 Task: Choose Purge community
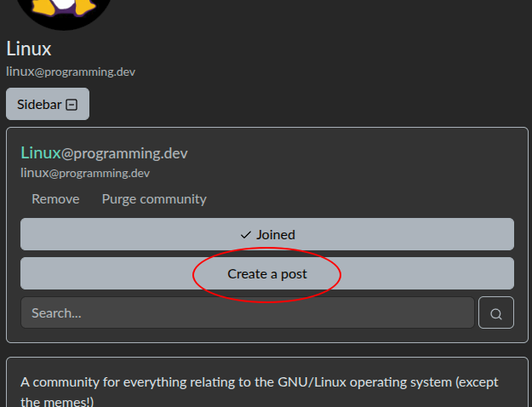(x=154, y=199)
